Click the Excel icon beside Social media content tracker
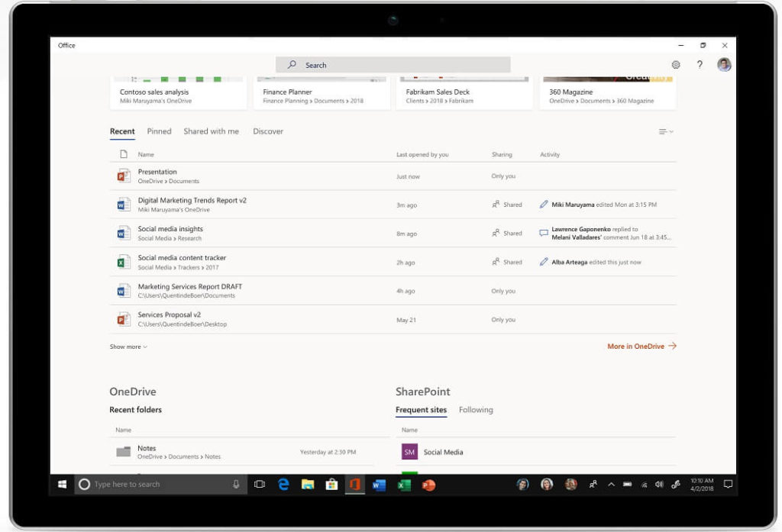 point(124,262)
